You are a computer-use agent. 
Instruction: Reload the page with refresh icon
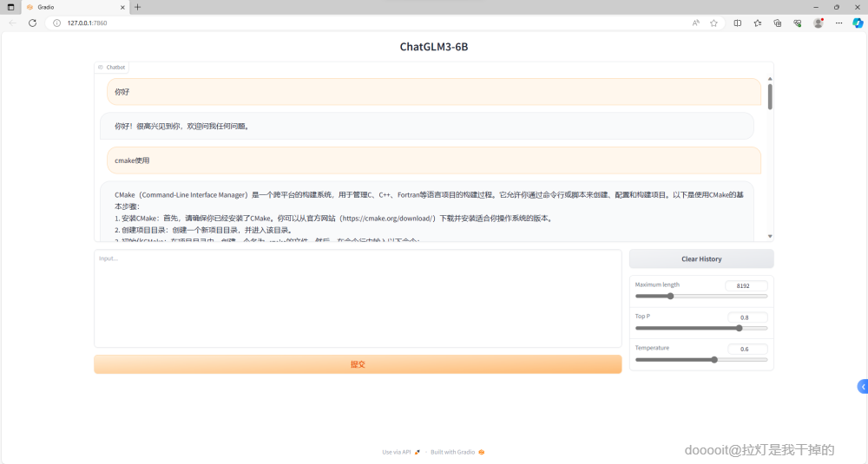point(33,23)
